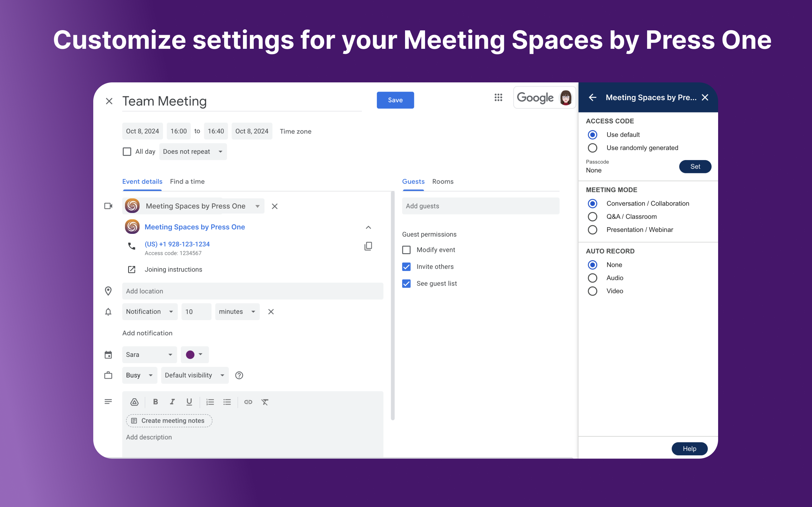Click the copy conference info icon
812x507 pixels.
coord(368,246)
